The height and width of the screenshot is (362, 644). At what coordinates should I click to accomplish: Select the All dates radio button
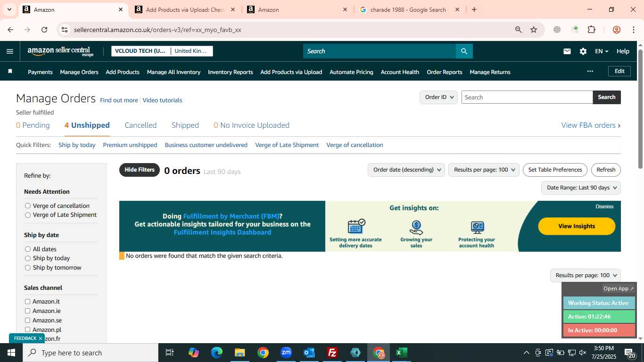click(28, 249)
